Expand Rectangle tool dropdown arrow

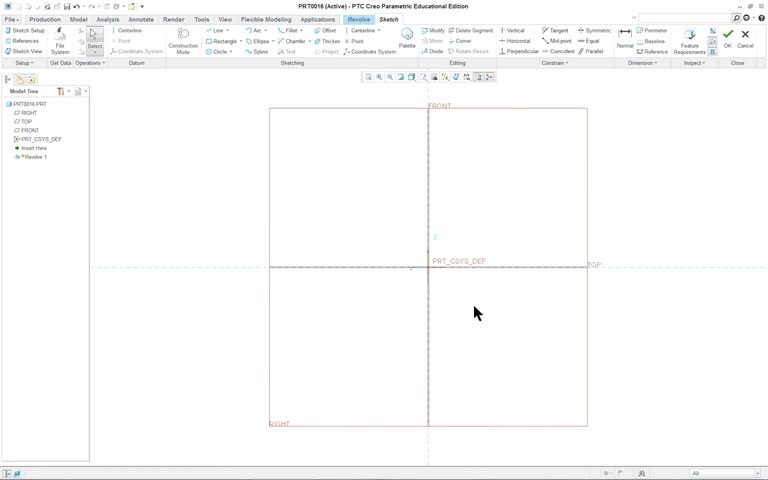click(x=241, y=41)
